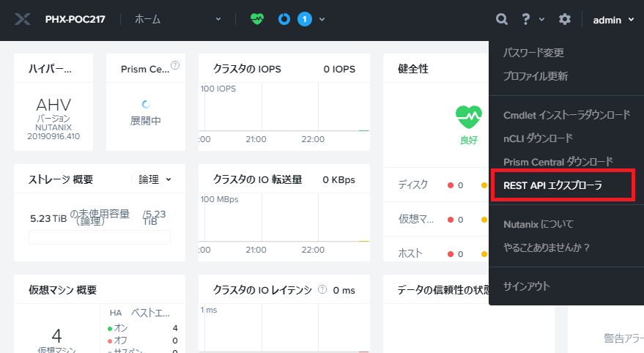Click the 4 仮想マシン count
This screenshot has width=644, height=353.
pyautogui.click(x=56, y=335)
